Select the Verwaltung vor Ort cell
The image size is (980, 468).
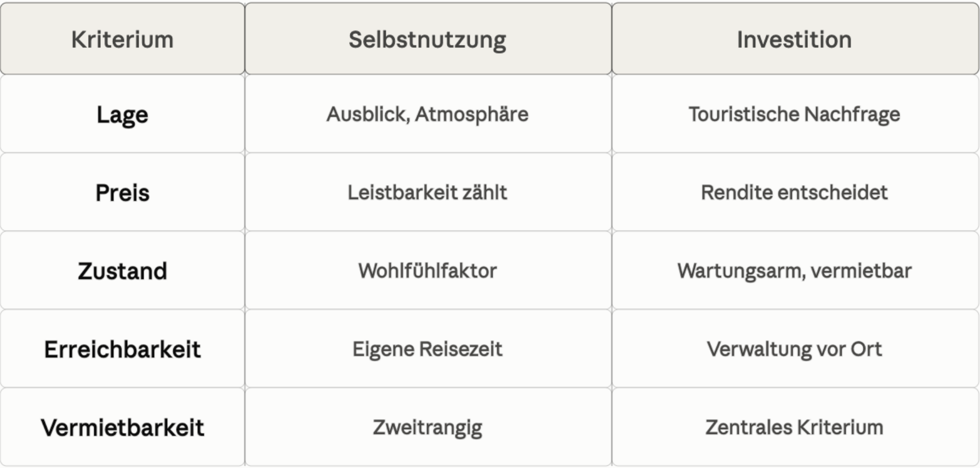click(x=795, y=349)
